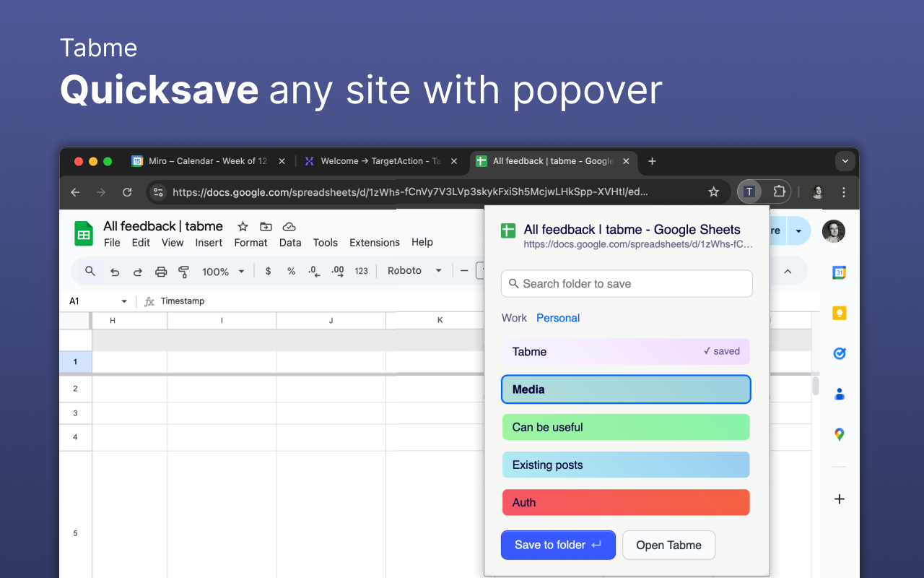Viewport: 924px width, 578px height.
Task: Click the Chrome profile avatar in toolbar
Action: coord(818,192)
